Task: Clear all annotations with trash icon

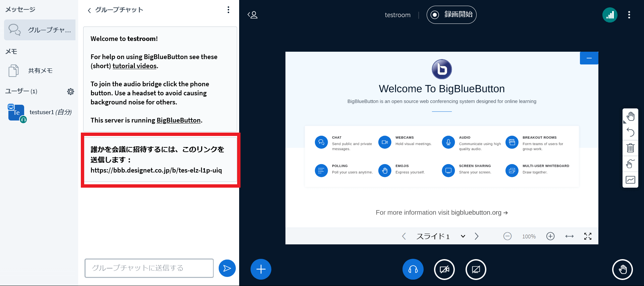Action: click(630, 148)
